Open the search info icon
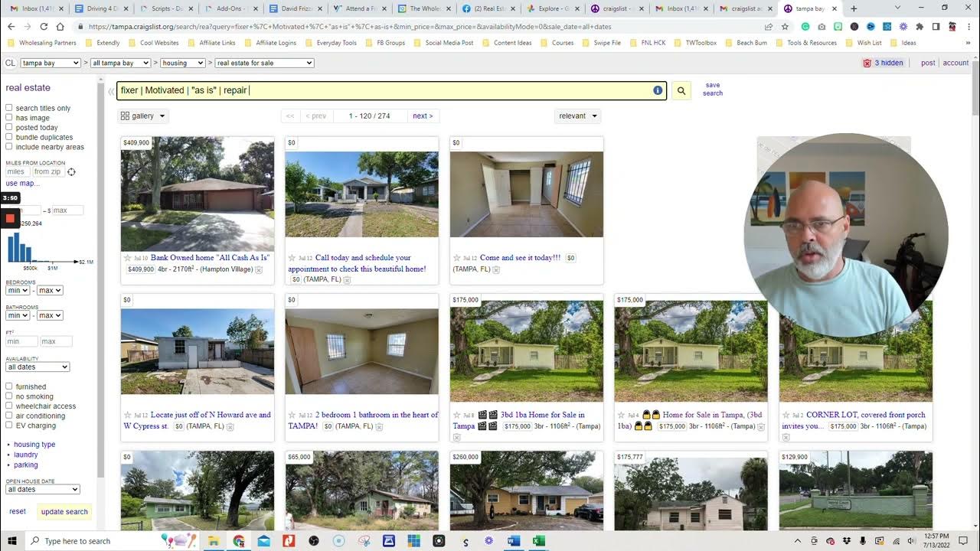The width and height of the screenshot is (980, 551). click(x=658, y=90)
